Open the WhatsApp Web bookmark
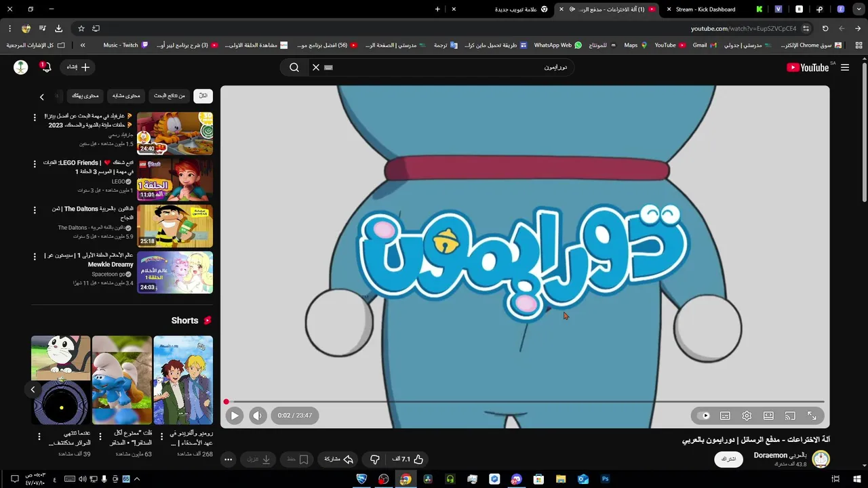Viewport: 868px width, 488px height. point(557,45)
